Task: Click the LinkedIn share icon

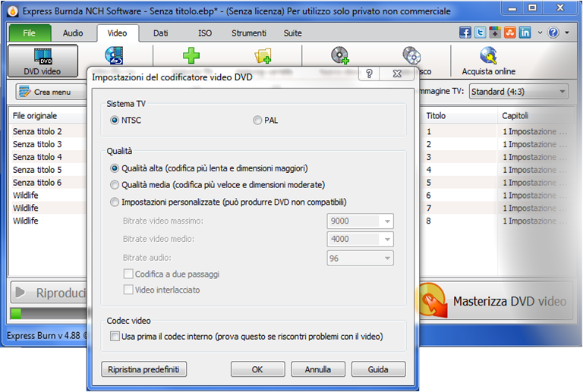Action: (x=525, y=33)
